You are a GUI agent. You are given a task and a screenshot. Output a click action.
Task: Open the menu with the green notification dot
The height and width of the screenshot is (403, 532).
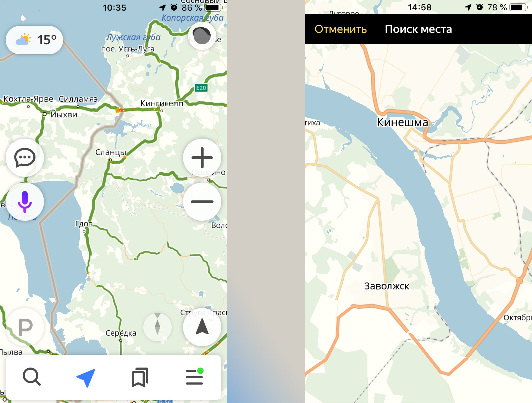click(195, 376)
